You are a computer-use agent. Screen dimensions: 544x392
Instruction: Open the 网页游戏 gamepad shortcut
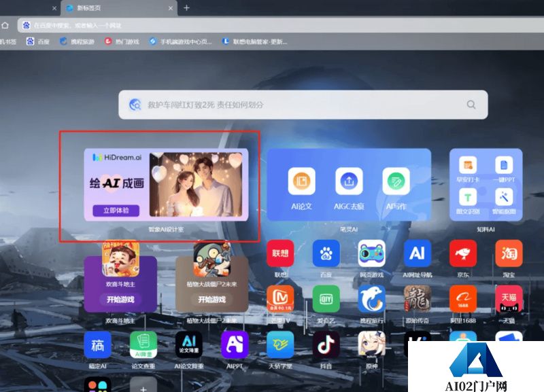pos(371,253)
